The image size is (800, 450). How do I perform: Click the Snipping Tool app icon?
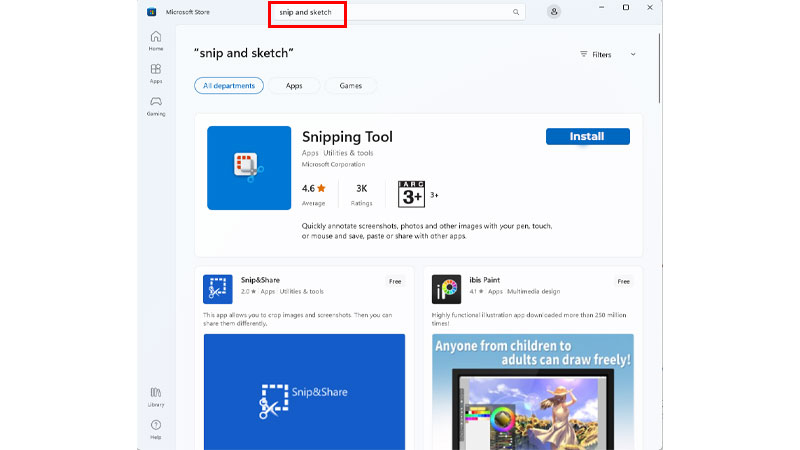coord(249,168)
